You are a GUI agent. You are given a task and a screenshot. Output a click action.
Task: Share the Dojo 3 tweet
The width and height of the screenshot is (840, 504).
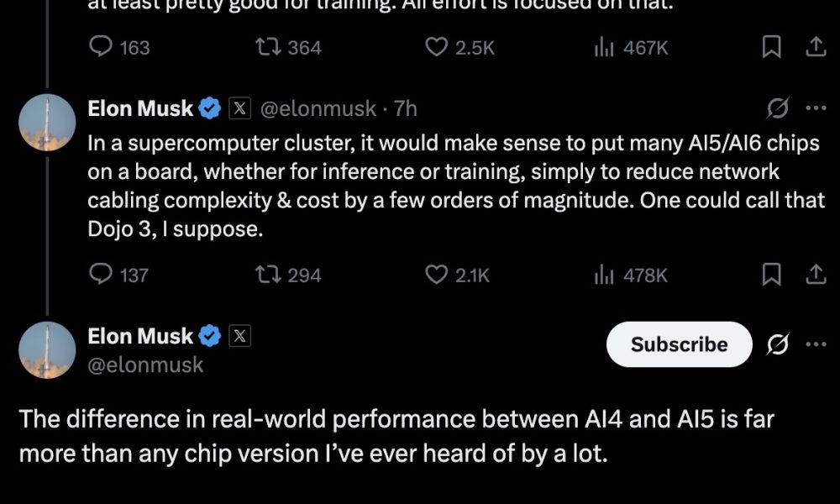(816, 275)
